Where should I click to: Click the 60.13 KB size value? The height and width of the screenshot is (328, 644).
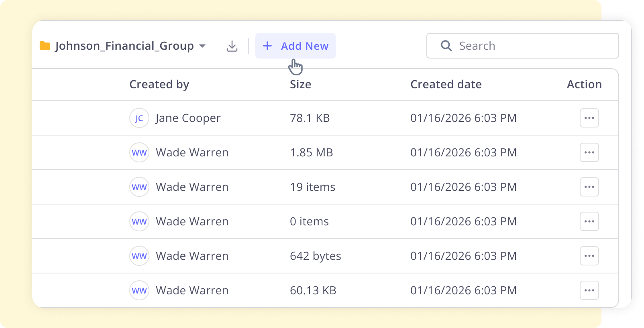tap(313, 290)
